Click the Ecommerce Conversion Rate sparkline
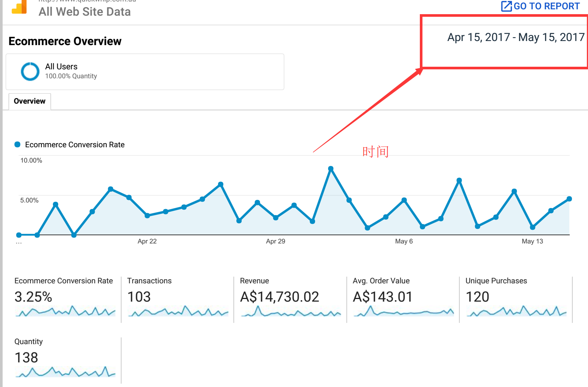Image resolution: width=588 pixels, height=387 pixels. (x=65, y=311)
